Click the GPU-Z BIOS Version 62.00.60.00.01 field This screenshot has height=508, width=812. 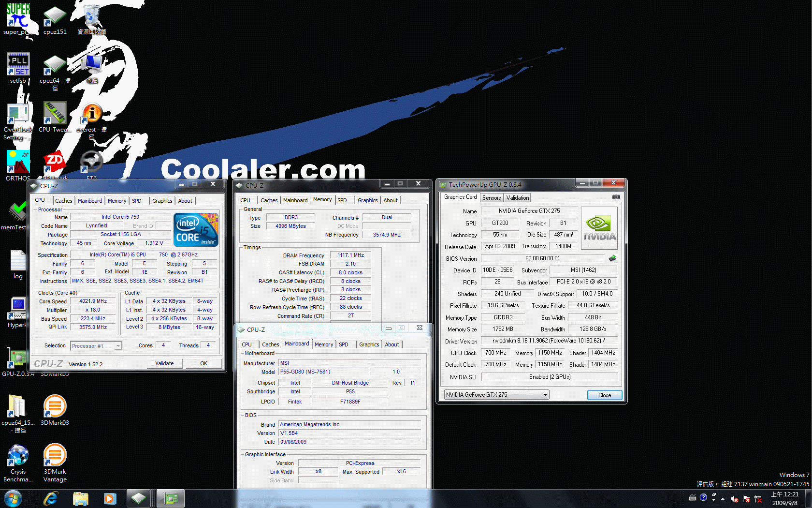coord(543,258)
